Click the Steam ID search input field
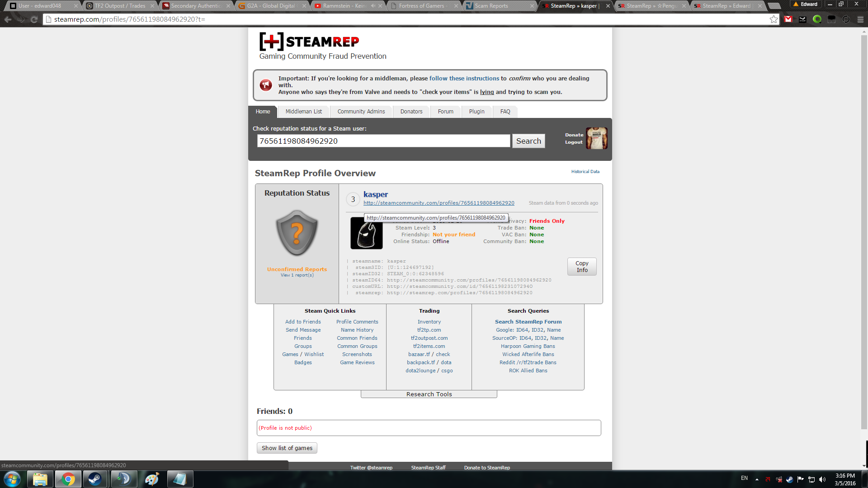This screenshot has width=868, height=488. (383, 141)
